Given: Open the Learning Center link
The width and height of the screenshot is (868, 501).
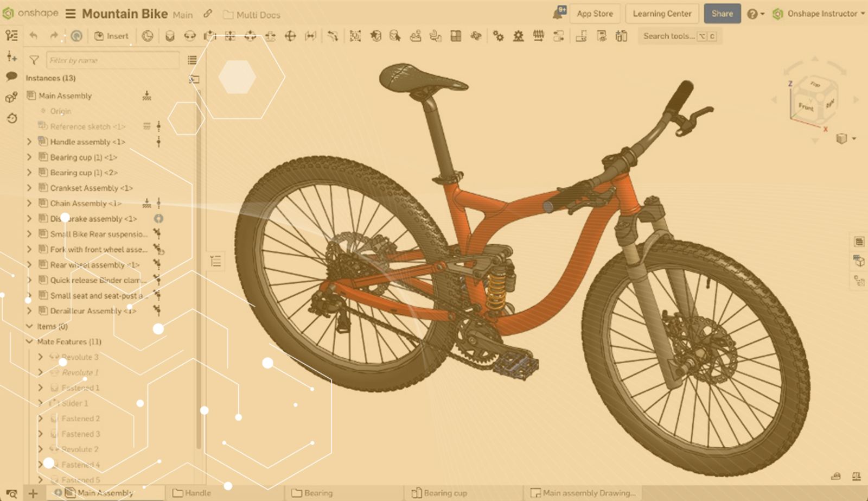Looking at the screenshot, I should click(662, 14).
